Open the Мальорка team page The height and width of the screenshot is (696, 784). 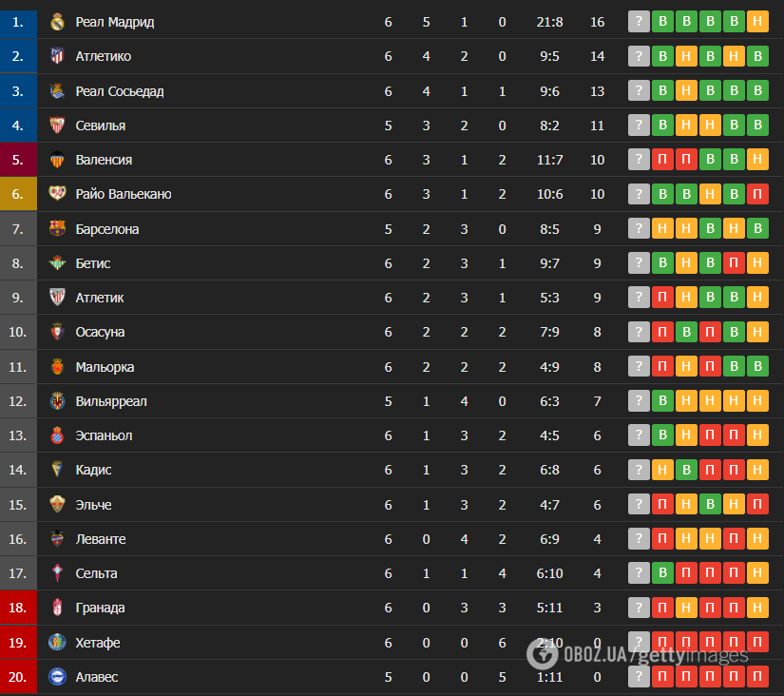click(105, 367)
